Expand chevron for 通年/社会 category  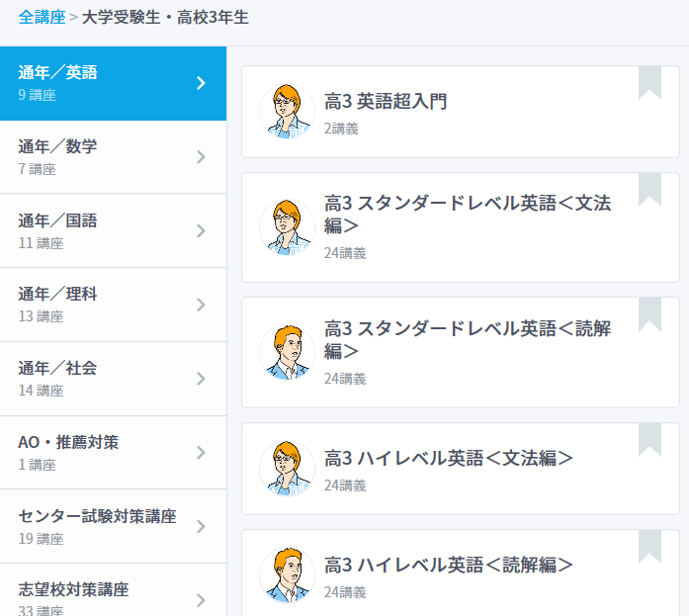point(201,379)
